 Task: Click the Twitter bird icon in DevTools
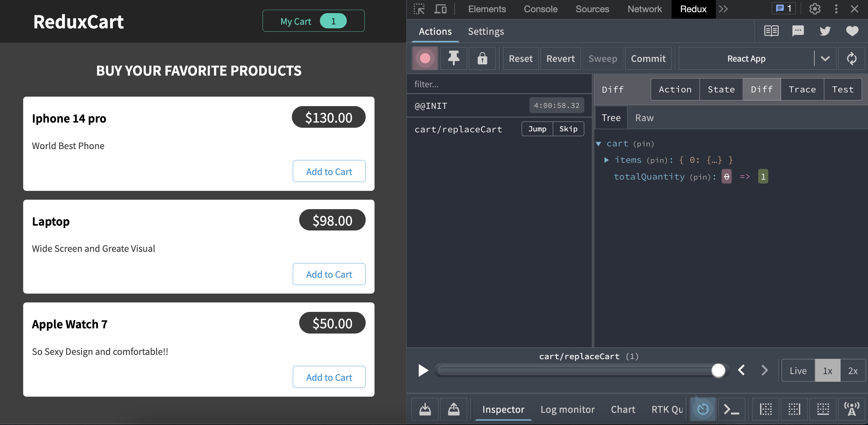[825, 31]
